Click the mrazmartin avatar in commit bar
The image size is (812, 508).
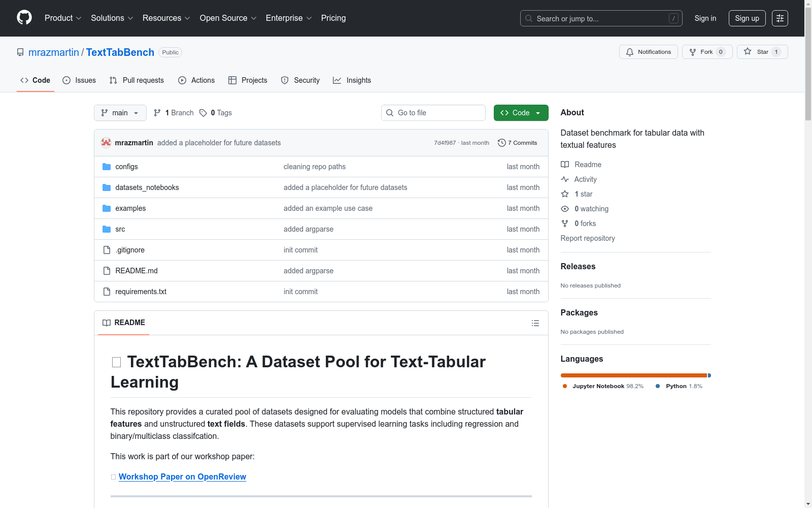click(x=106, y=143)
